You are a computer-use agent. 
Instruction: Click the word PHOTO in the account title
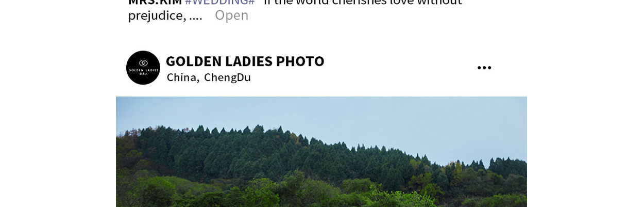tap(300, 61)
